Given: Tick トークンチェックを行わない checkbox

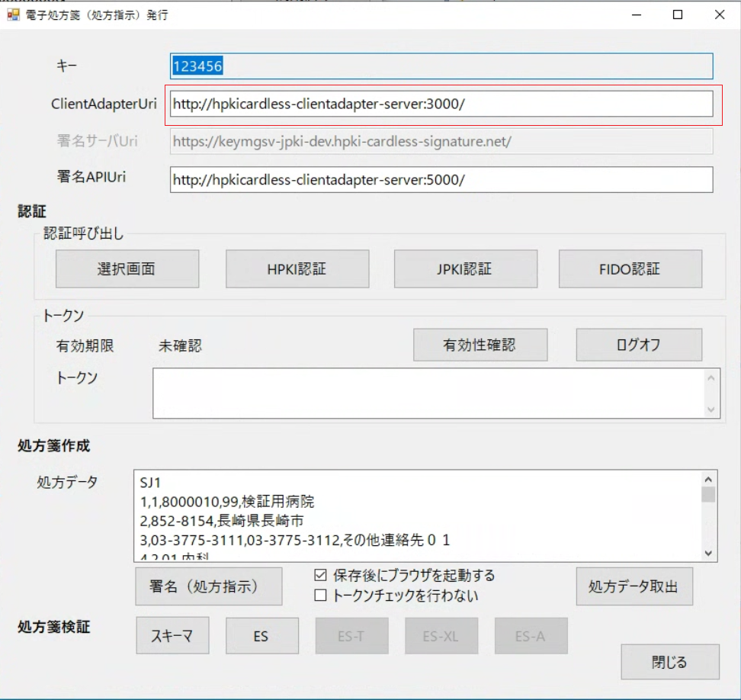Looking at the screenshot, I should [x=320, y=595].
